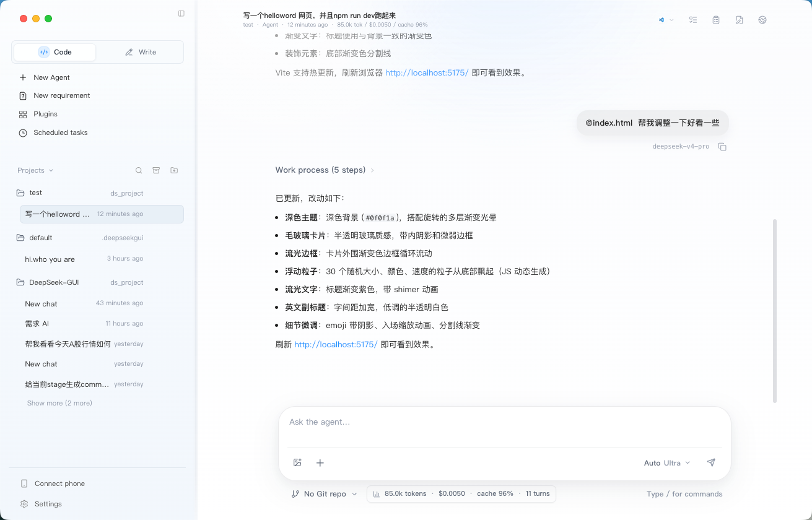Viewport: 812px width, 520px height.
Task: Click the Plugins grid icon
Action: click(23, 114)
